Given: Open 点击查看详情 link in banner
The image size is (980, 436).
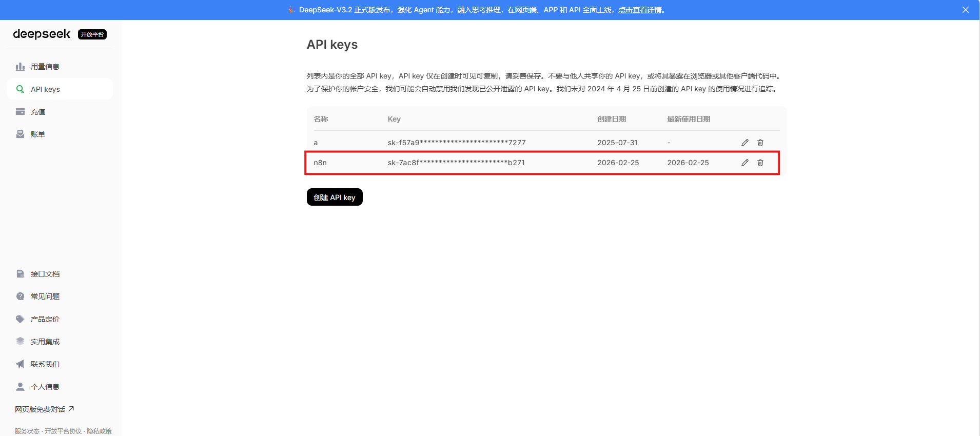Looking at the screenshot, I should tap(640, 10).
